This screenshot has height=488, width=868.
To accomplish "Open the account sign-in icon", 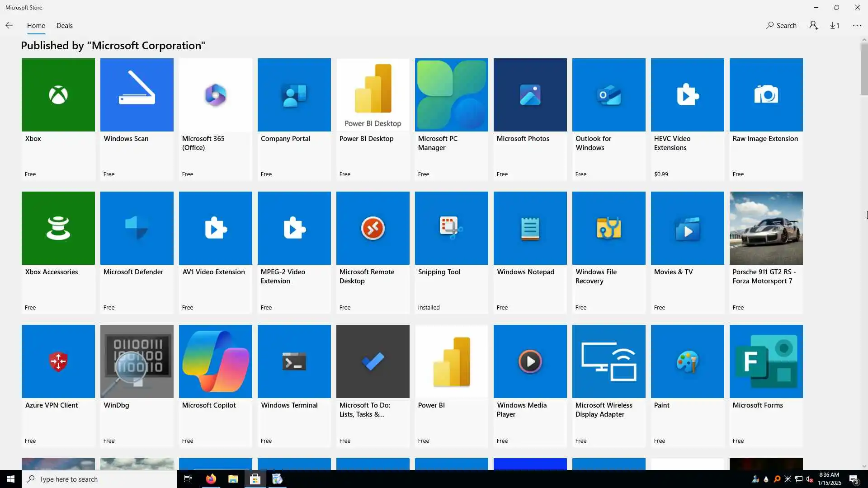I will (x=814, y=26).
